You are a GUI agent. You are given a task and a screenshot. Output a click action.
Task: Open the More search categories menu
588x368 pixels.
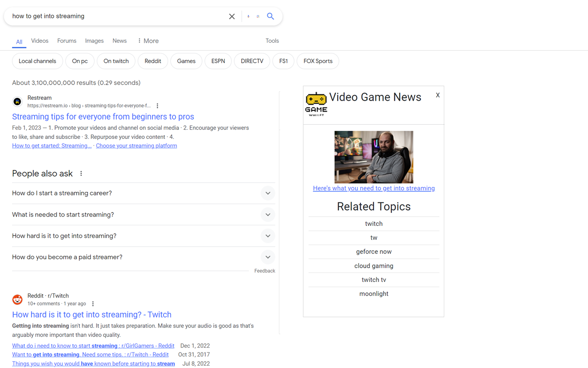(x=148, y=41)
